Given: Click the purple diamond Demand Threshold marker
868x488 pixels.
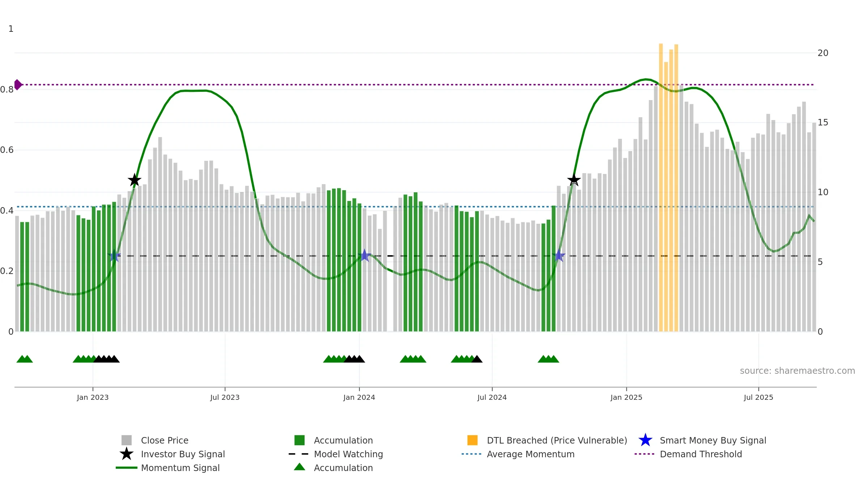Looking at the screenshot, I should click(x=18, y=85).
